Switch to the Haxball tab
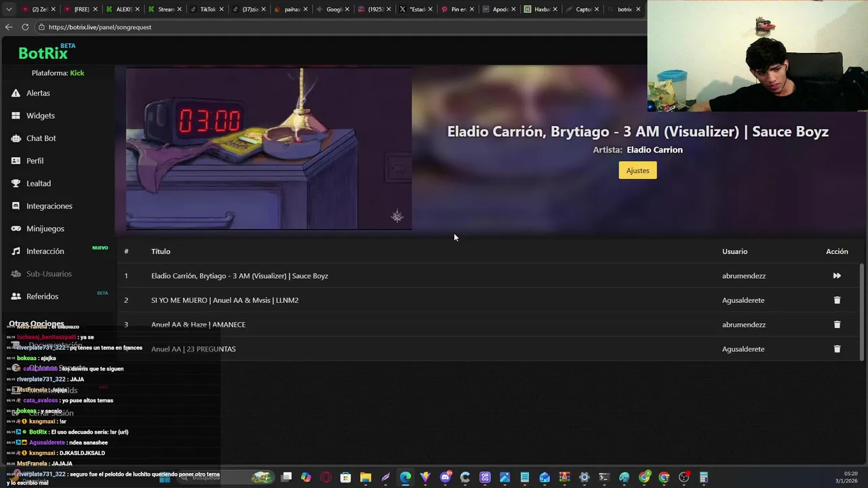The height and width of the screenshot is (488, 868). [x=540, y=9]
